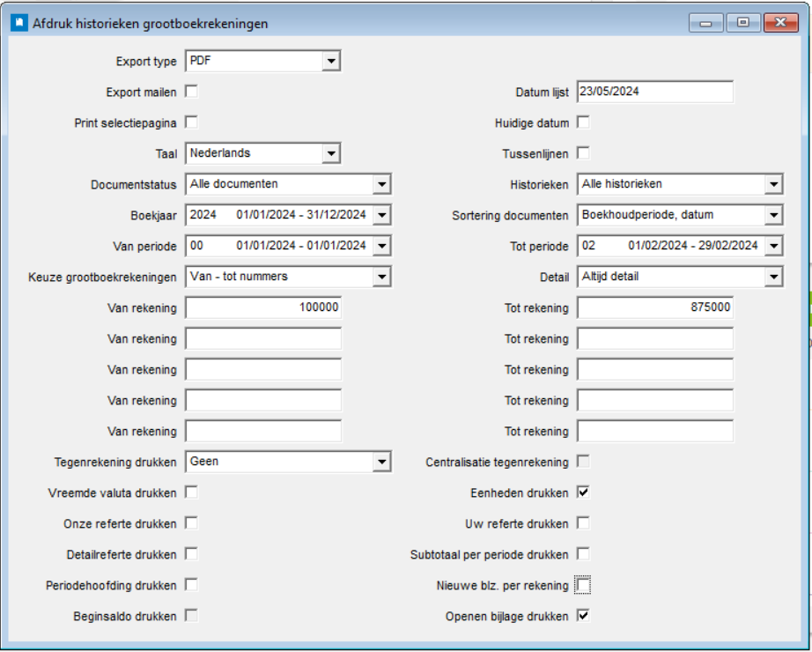Image resolution: width=812 pixels, height=652 pixels.
Task: Open the Tegenrekening drukken dropdown
Action: click(x=381, y=462)
